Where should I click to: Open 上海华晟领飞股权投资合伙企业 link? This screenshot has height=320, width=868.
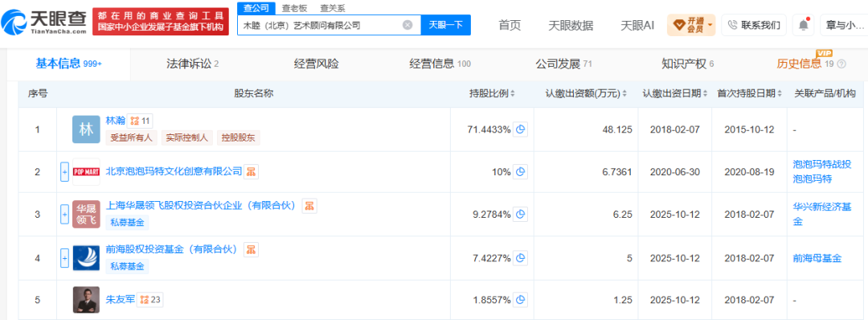203,207
